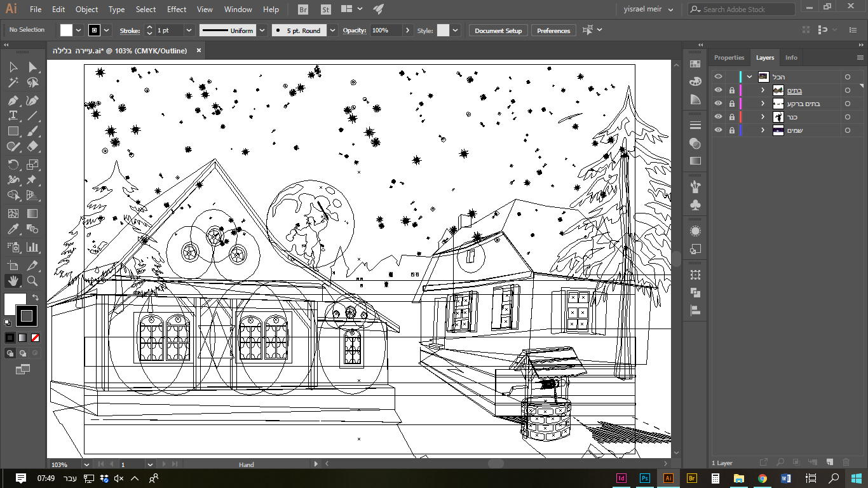Switch to the Info tab

coord(791,58)
